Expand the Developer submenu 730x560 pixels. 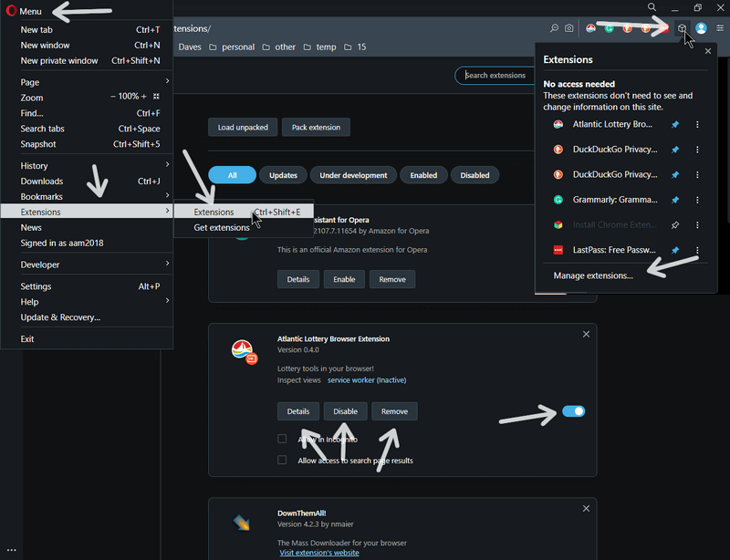(87, 264)
